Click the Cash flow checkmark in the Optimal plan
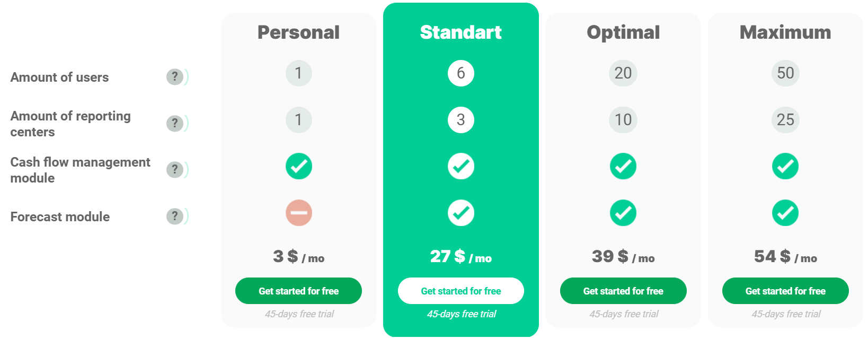Image resolution: width=868 pixels, height=338 pixels. click(x=623, y=166)
